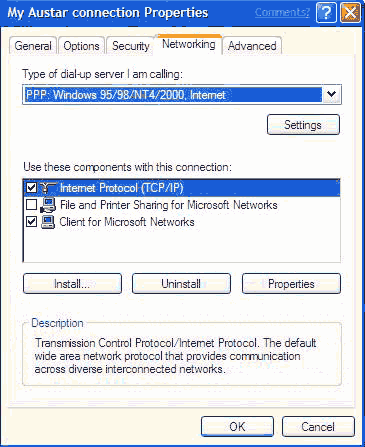Screen dimensions: 365x447
Task: Click the Internet Protocol TCP/IP network icon
Action: click(x=48, y=188)
